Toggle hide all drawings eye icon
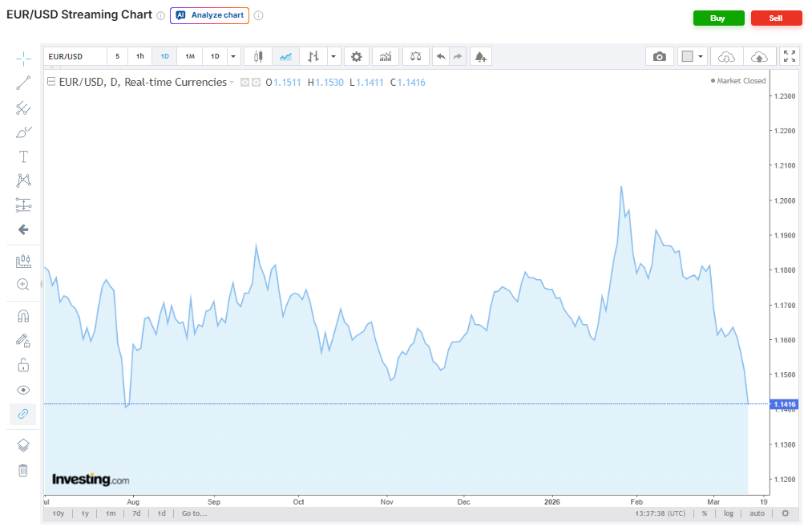This screenshot has height=527, width=812. [23, 390]
